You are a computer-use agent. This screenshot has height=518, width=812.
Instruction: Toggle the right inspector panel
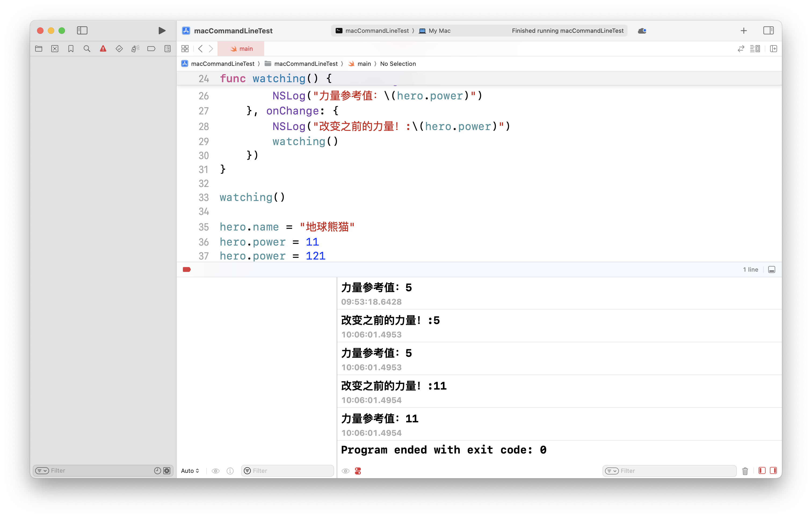[x=768, y=31]
